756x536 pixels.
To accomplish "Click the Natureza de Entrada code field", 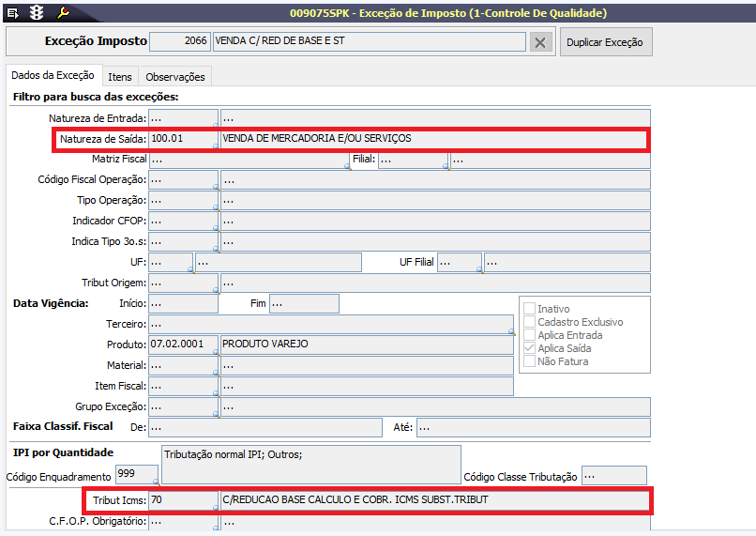I will click(183, 118).
